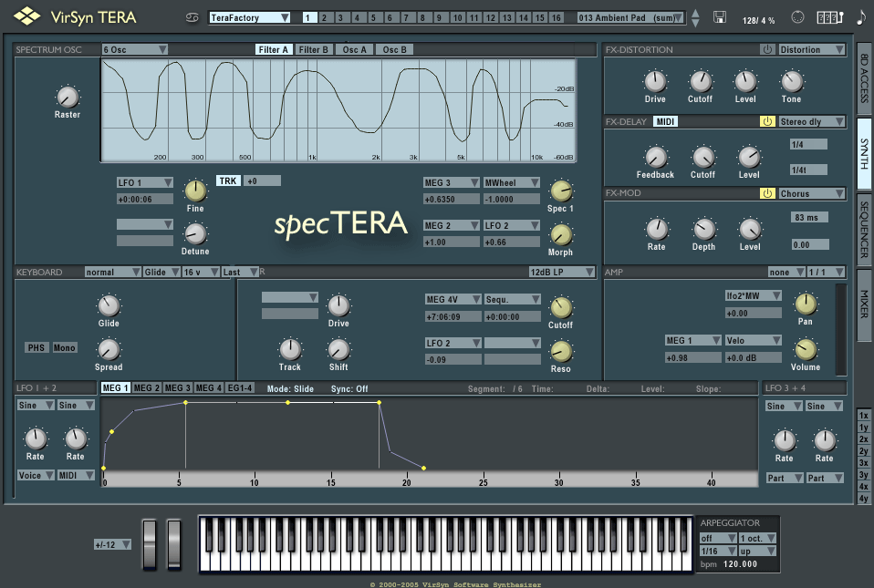Open the keyboard display icon in header

829,18
